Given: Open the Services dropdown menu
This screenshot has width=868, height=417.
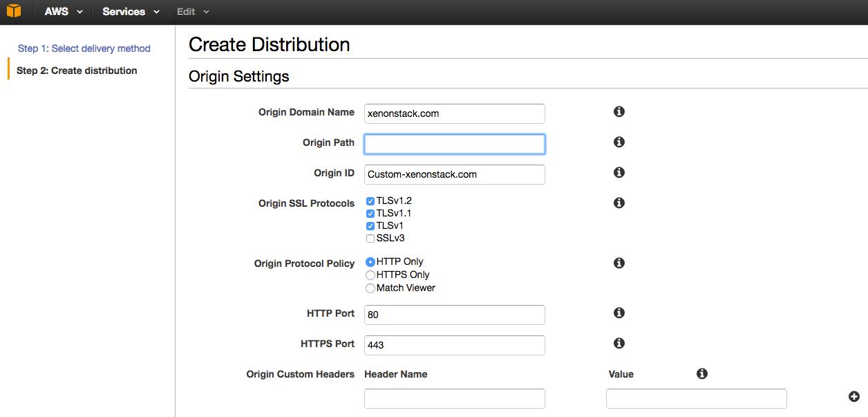Looking at the screenshot, I should tap(129, 11).
